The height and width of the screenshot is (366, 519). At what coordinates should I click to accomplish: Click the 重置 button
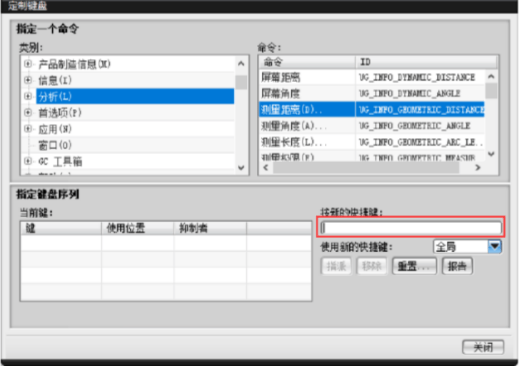(414, 266)
